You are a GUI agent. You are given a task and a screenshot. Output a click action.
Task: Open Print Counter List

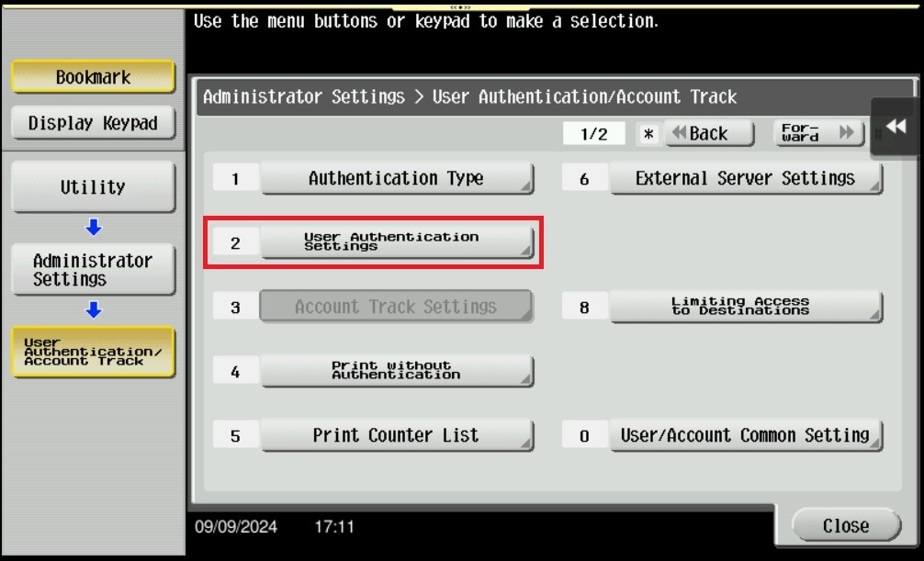396,435
